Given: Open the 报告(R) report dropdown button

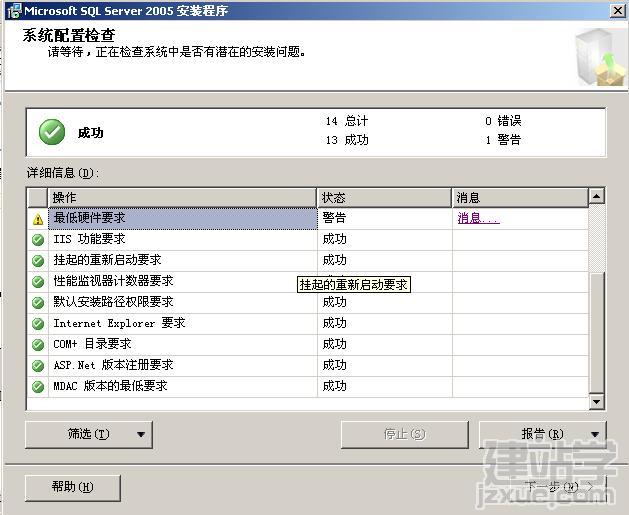Looking at the screenshot, I should [x=542, y=434].
